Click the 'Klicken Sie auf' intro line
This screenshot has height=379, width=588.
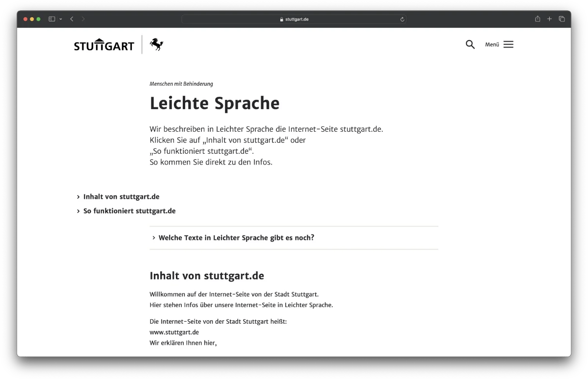tap(228, 141)
